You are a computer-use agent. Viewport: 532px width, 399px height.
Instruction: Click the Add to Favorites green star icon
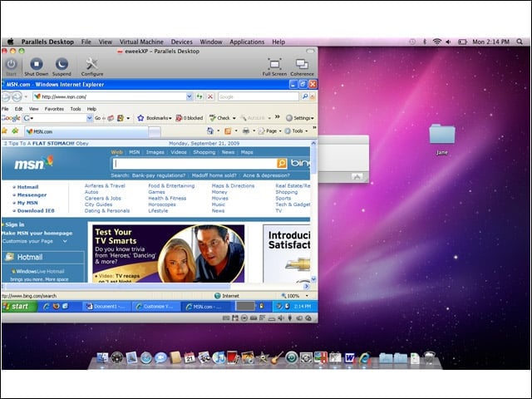pyautogui.click(x=15, y=131)
